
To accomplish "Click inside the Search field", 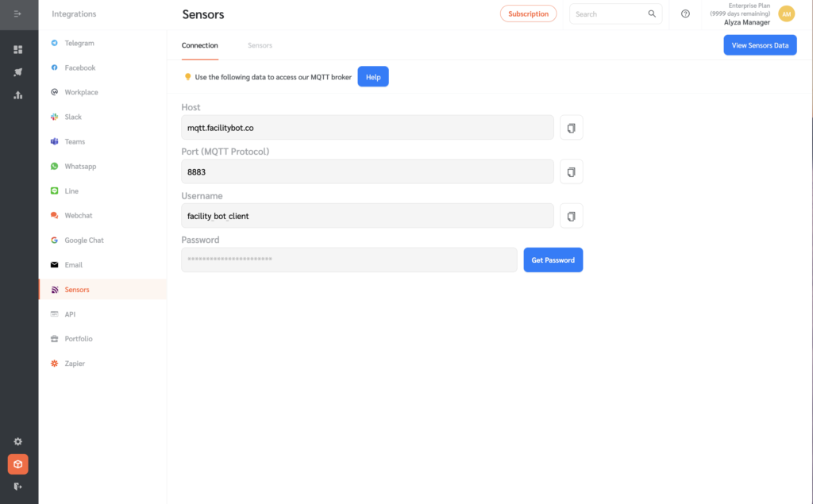I will [608, 13].
